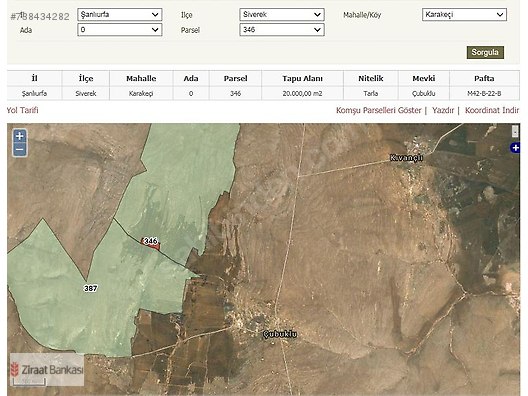Expand the blue plus layer switcher
The image size is (528, 396).
[515, 148]
